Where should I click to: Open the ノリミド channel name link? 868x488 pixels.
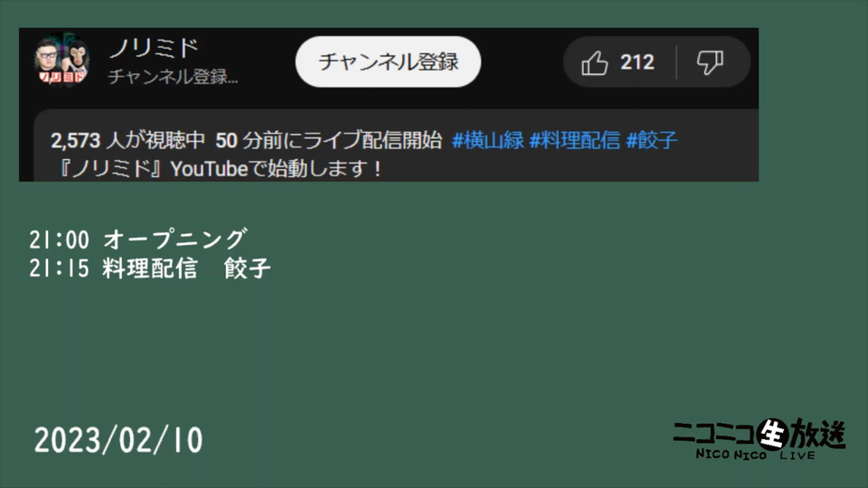click(x=154, y=48)
